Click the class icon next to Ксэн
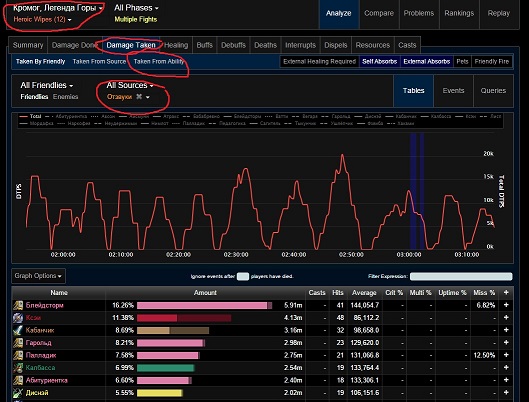The width and height of the screenshot is (529, 402). point(18,318)
